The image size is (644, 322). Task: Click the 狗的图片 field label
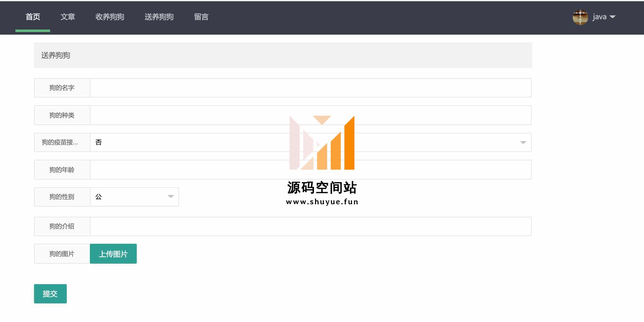pyautogui.click(x=62, y=254)
